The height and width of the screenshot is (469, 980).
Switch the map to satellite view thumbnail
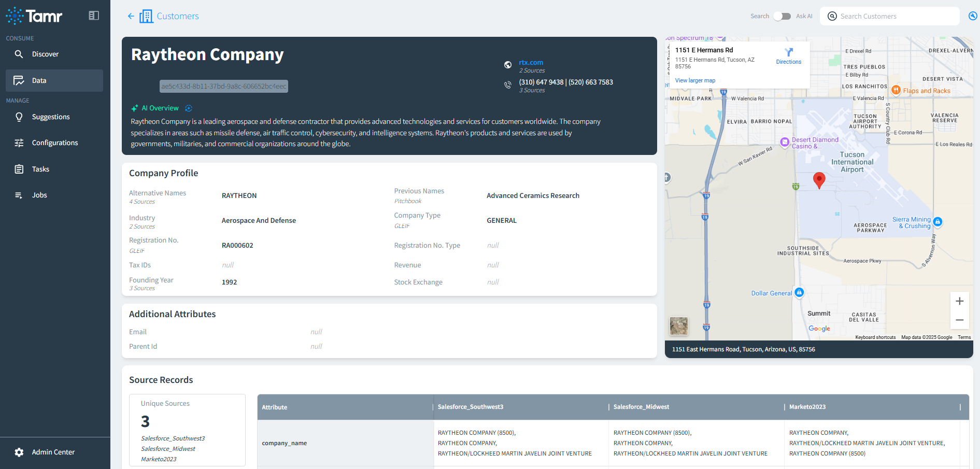(679, 326)
